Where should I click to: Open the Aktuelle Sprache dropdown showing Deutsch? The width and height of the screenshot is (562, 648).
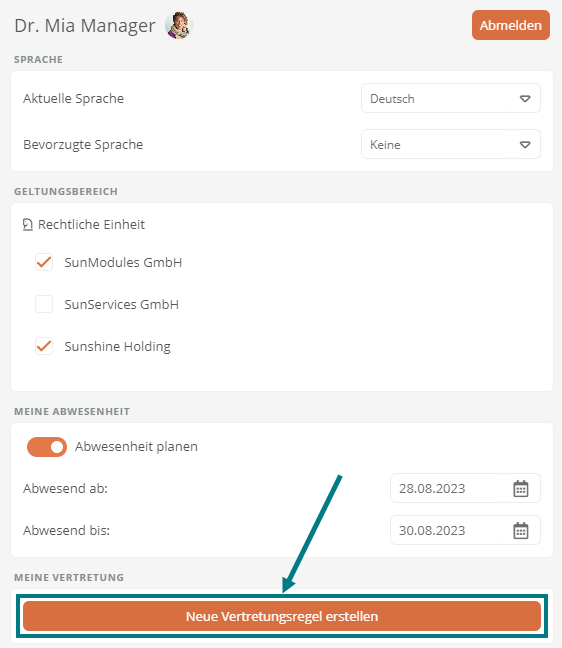click(451, 98)
